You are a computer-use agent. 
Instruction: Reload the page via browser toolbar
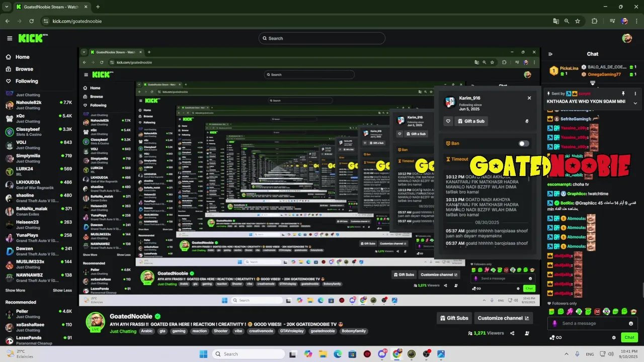[31, 21]
